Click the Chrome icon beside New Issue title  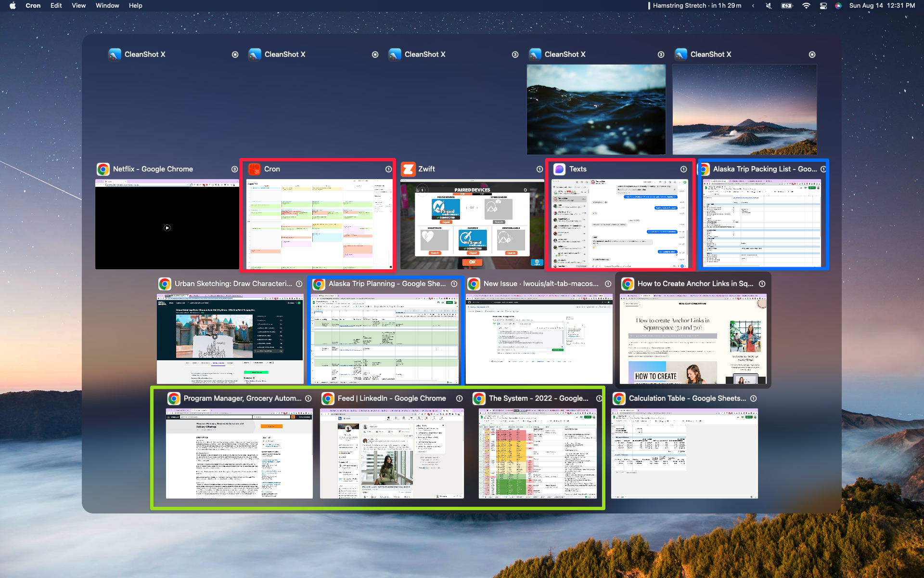click(474, 284)
